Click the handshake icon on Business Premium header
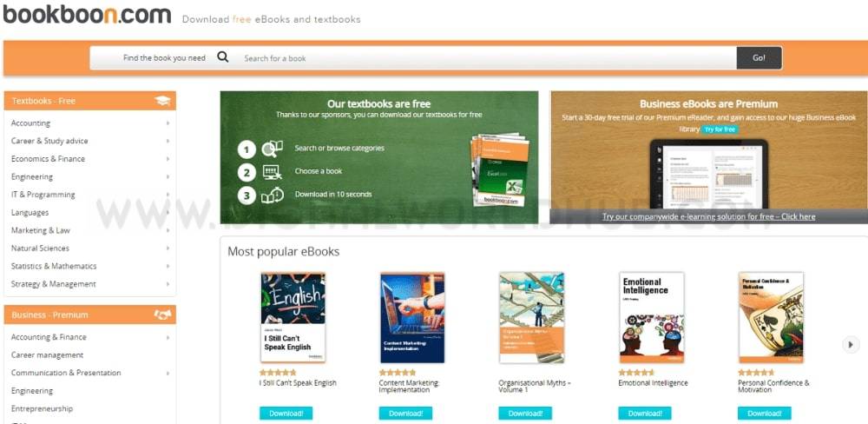Image resolution: width=868 pixels, height=424 pixels. pos(162,315)
